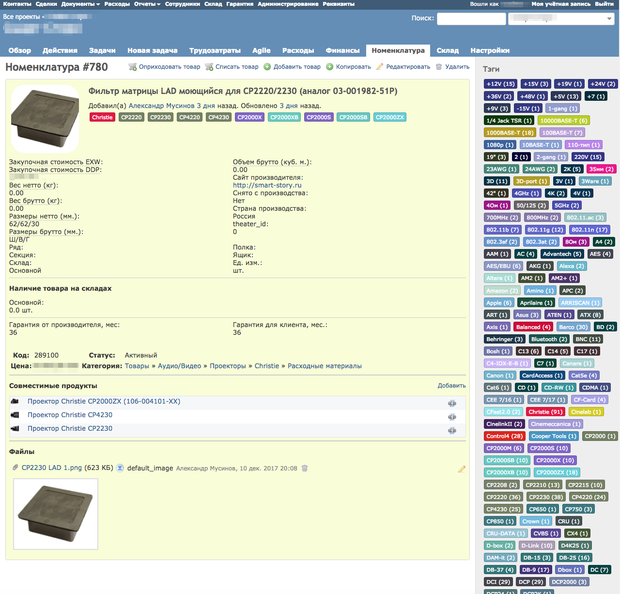
Task: Open Проектор Christie CP4230 link
Action: (70, 415)
